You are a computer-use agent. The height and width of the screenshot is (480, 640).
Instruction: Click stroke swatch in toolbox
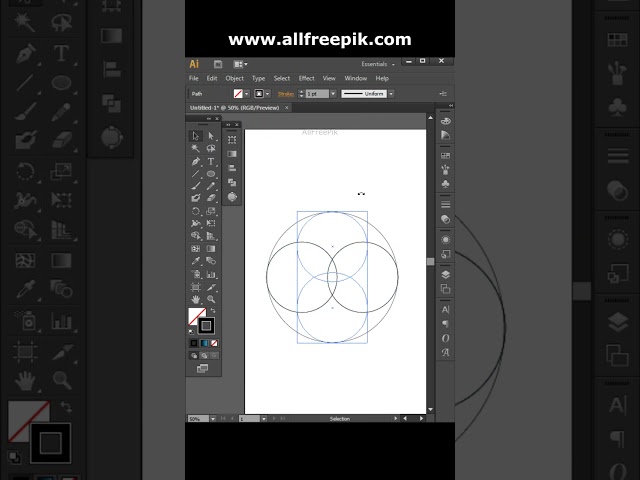point(206,326)
